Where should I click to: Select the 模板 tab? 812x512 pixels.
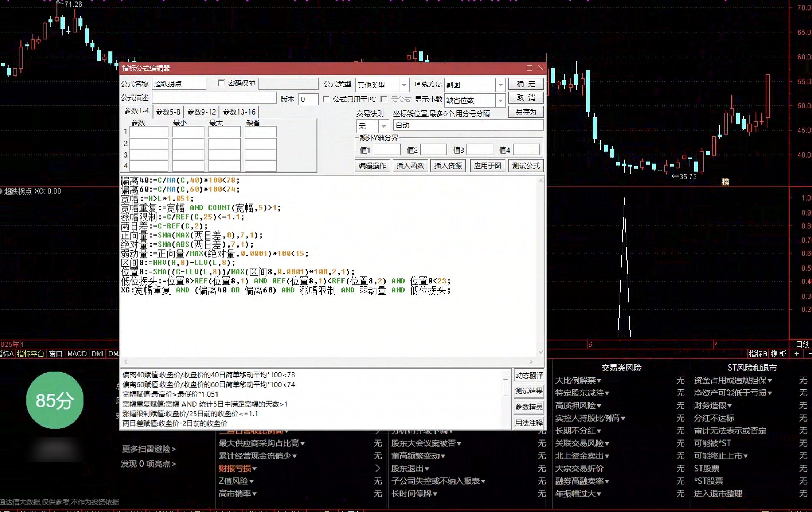pyautogui.click(x=778, y=354)
